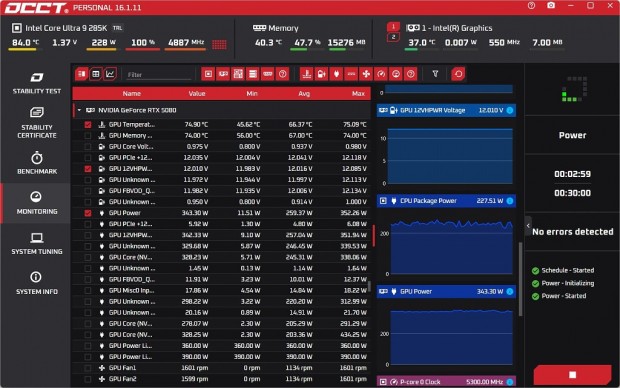Toggle the memory module sensor filter icon

pos(268,74)
